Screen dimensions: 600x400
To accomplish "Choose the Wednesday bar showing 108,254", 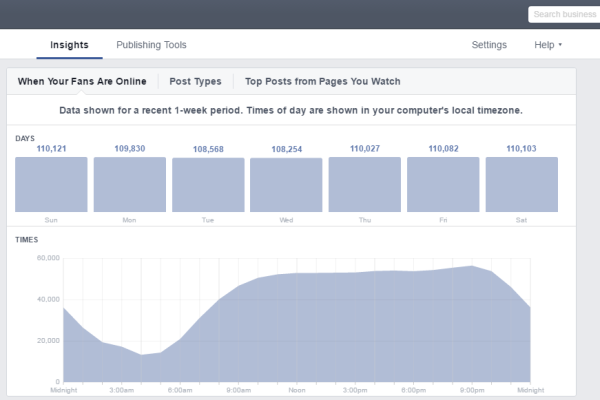I will (286, 184).
